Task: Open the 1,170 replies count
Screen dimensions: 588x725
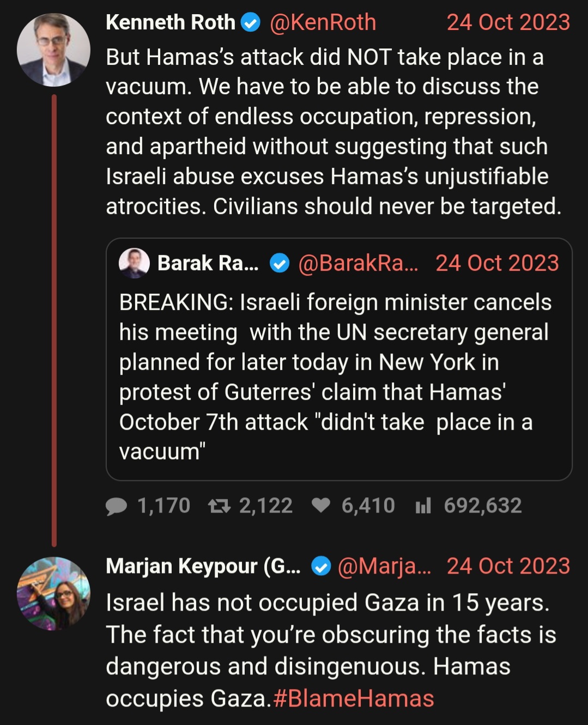Action: click(x=163, y=506)
